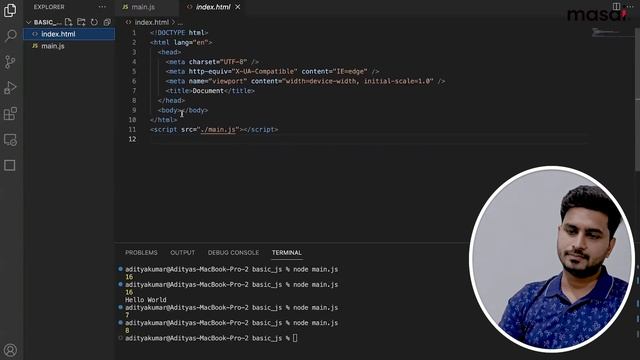
Task: Open the Source Control view
Action: pyautogui.click(x=10, y=62)
